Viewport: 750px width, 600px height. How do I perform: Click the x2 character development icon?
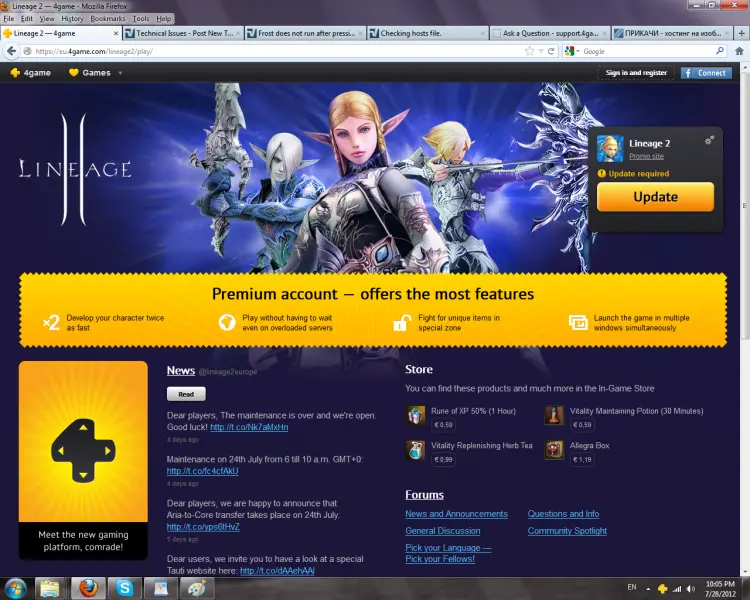(x=52, y=322)
